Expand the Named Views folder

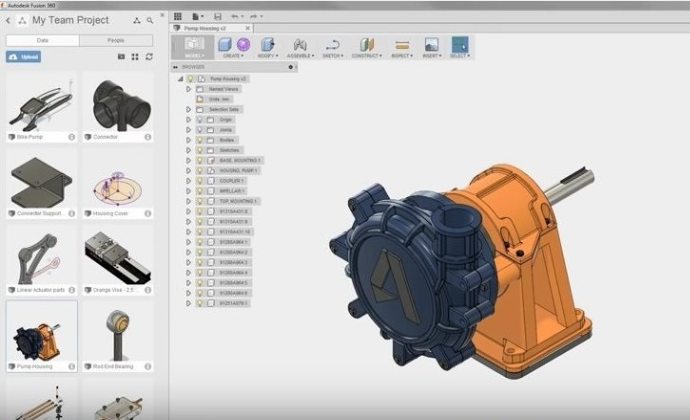coord(189,89)
